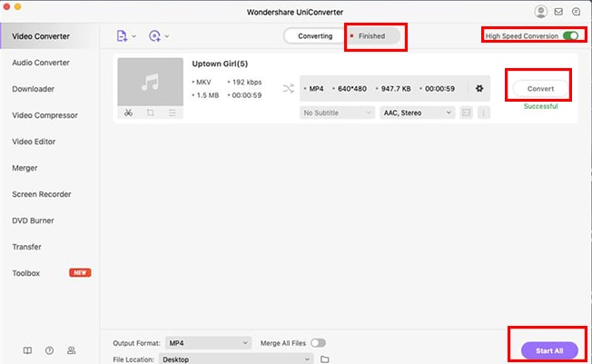Select Video Converter in sidebar
Image resolution: width=592 pixels, height=364 pixels.
[50, 36]
